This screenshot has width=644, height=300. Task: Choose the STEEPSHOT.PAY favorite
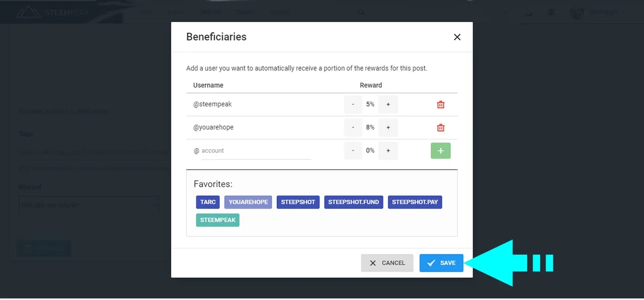pos(415,202)
